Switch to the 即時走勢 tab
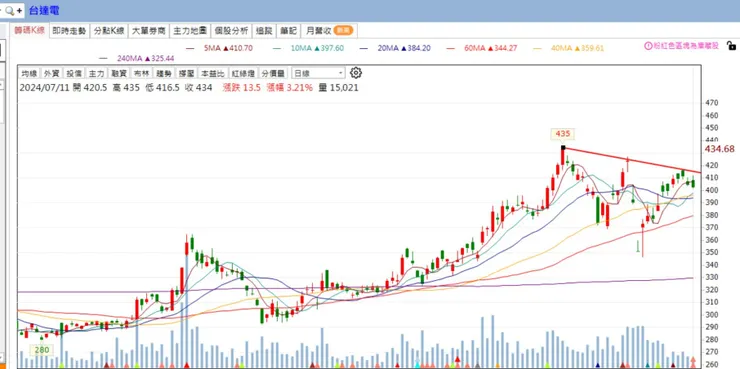This screenshot has width=740, height=369. click(x=69, y=31)
